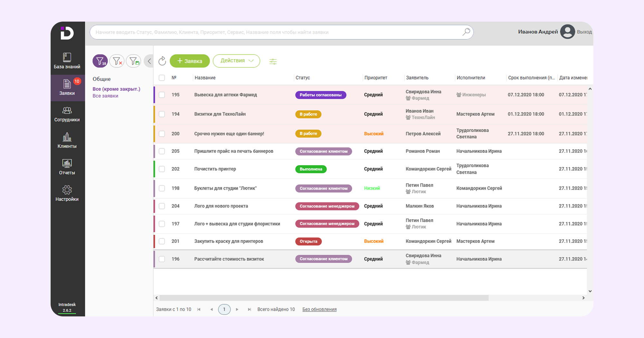Click the clear filter icon with red cross
This screenshot has width=644, height=338.
[117, 61]
